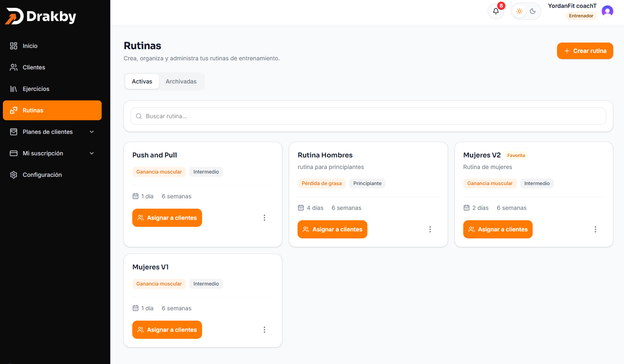Switch to light mode sun icon
This screenshot has height=364, width=624.
coord(519,11)
